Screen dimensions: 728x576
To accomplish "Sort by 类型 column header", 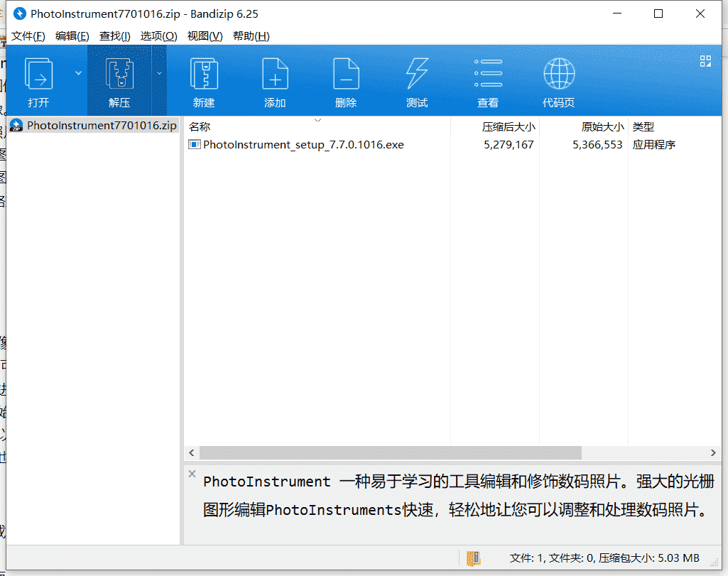I will pos(643,126).
